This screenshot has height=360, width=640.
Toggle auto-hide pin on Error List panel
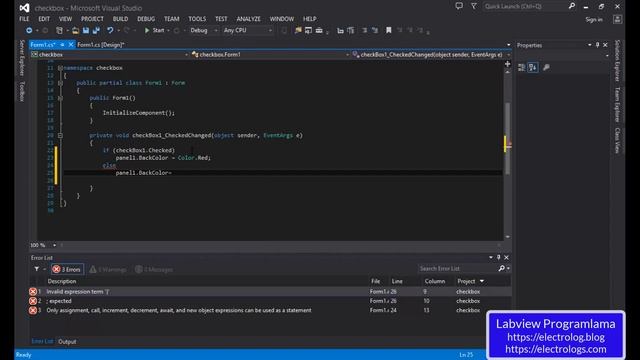coord(498,258)
